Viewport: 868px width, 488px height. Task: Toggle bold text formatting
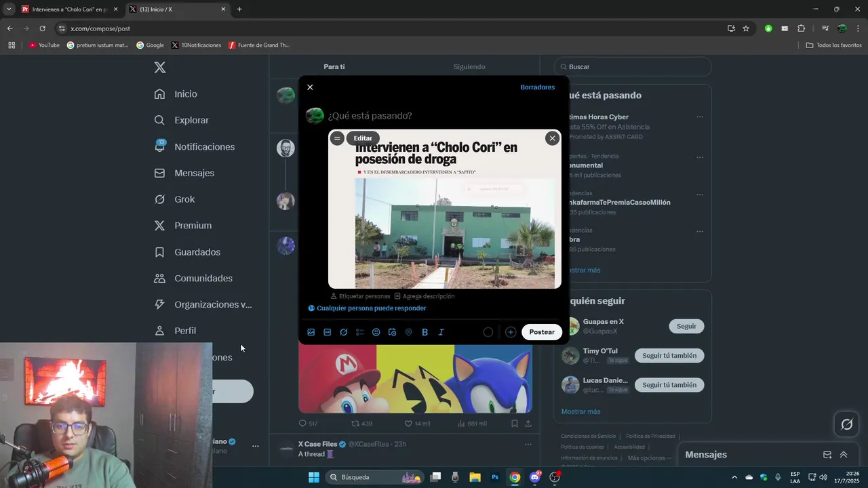tap(425, 332)
